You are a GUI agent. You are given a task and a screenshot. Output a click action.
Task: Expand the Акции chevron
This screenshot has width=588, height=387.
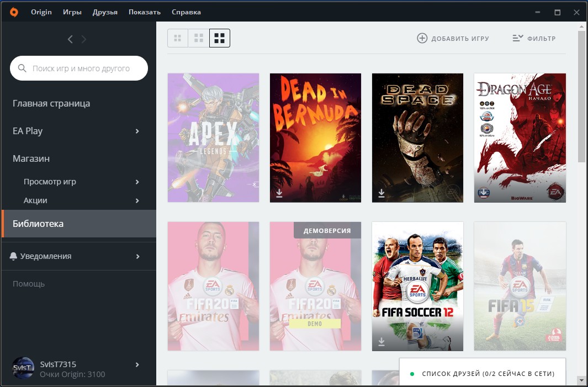pyautogui.click(x=137, y=200)
